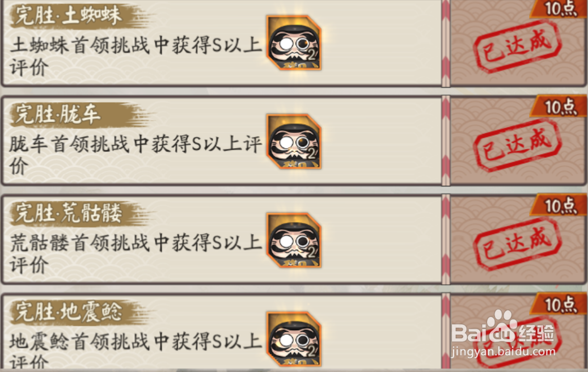Click 土蜘蛛首领挑战 description text
The image size is (588, 372).
coord(136,57)
